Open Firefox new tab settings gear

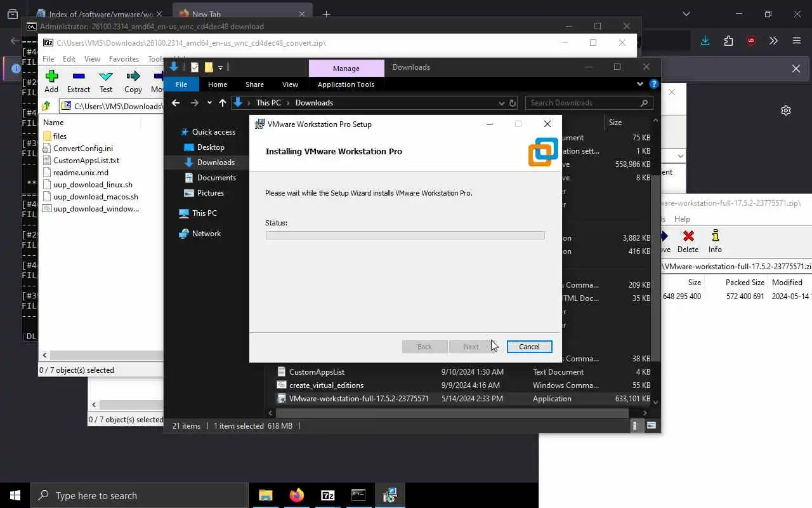[x=786, y=110]
